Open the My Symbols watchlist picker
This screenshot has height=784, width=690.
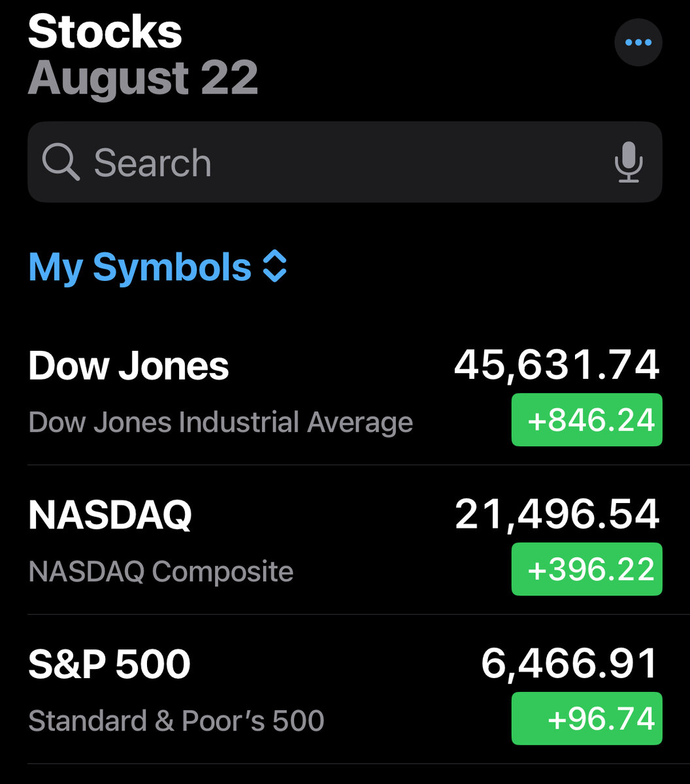coord(140,267)
